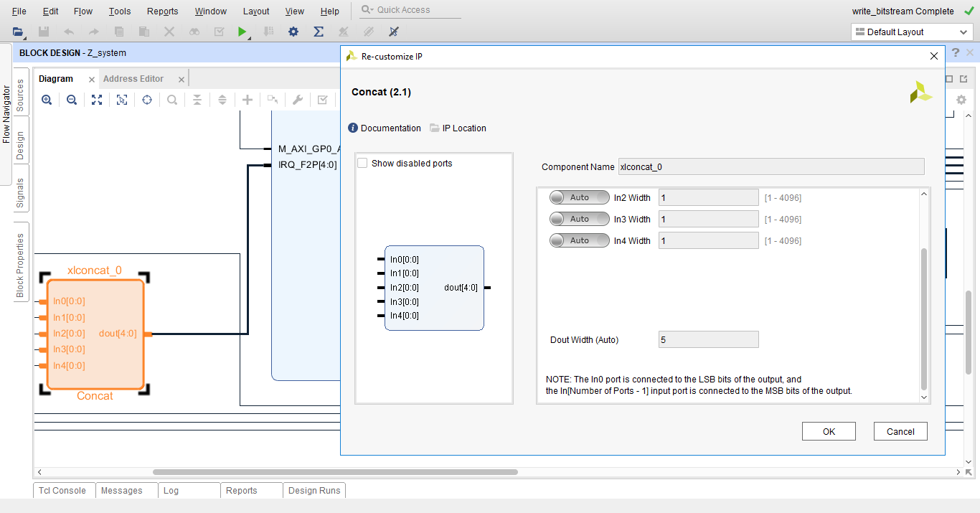980x513 pixels.
Task: Click the Select Area icon in diagram toolbar
Action: pyautogui.click(x=122, y=100)
